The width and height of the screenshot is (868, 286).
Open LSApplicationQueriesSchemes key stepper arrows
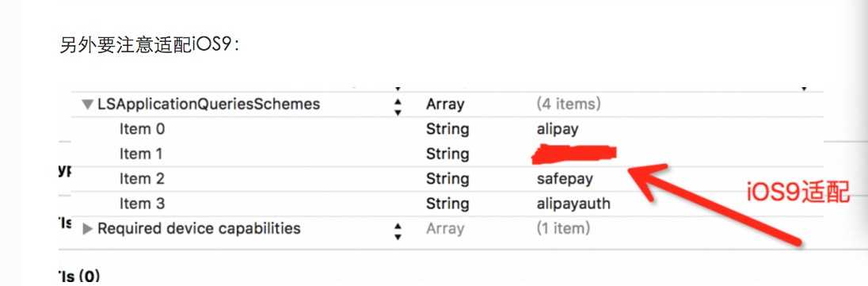point(398,106)
